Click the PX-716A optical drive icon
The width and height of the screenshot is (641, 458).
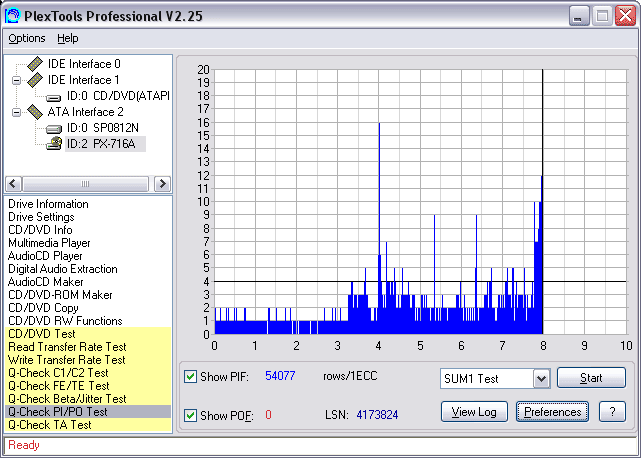tap(54, 144)
